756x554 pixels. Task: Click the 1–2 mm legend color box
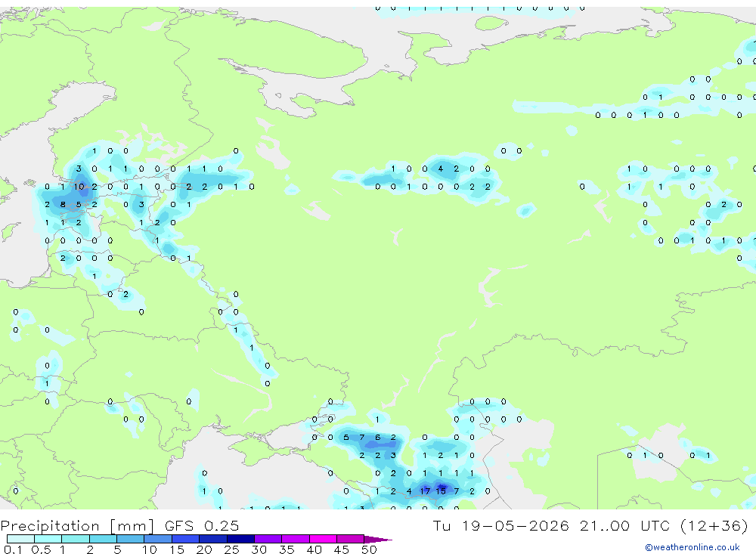pos(76,539)
